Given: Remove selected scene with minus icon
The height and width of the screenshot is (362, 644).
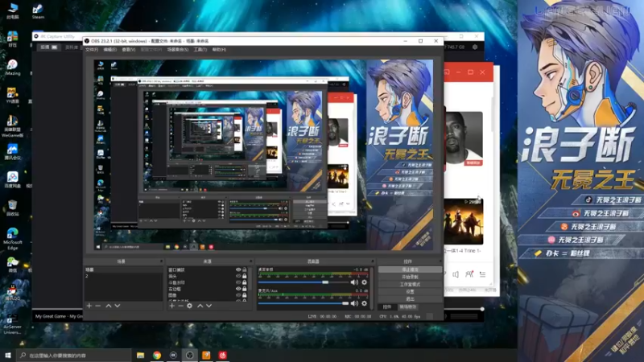Looking at the screenshot, I should pyautogui.click(x=97, y=306).
